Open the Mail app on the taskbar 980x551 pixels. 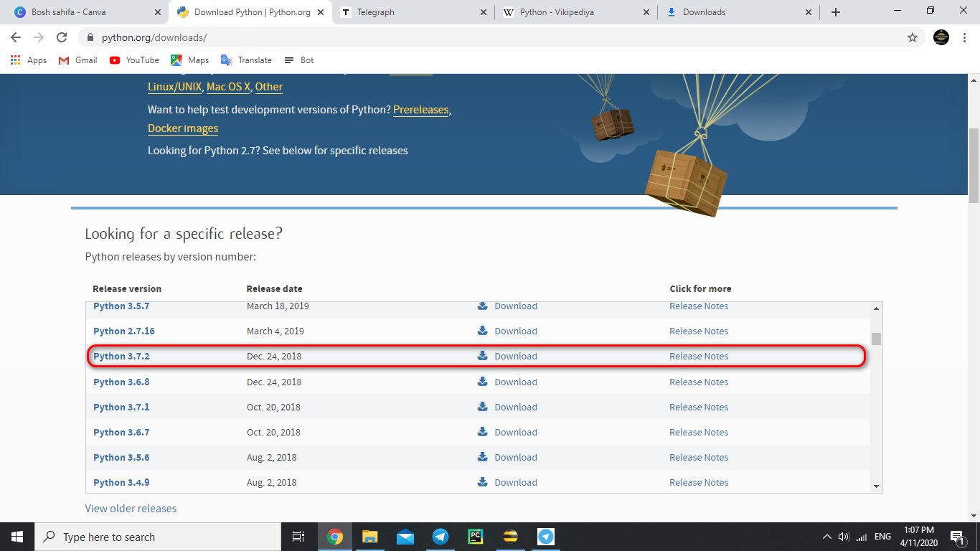tap(405, 537)
